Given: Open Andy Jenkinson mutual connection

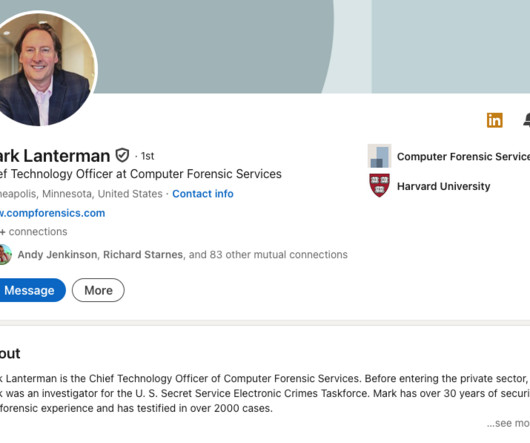Looking at the screenshot, I should (x=57, y=254).
